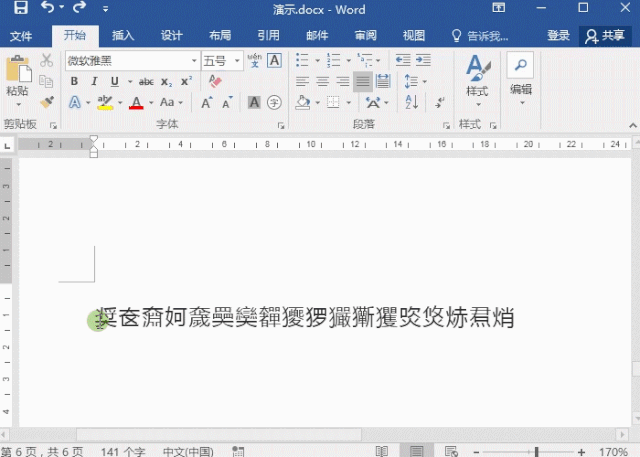Clear all formatting eraser icon
The image size is (640, 457).
(215, 81)
